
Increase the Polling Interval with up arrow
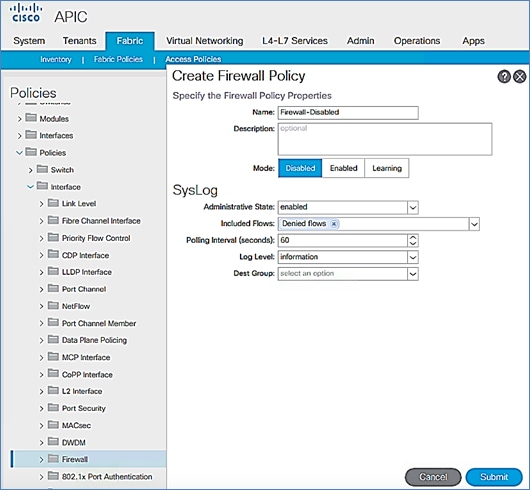pos(413,238)
